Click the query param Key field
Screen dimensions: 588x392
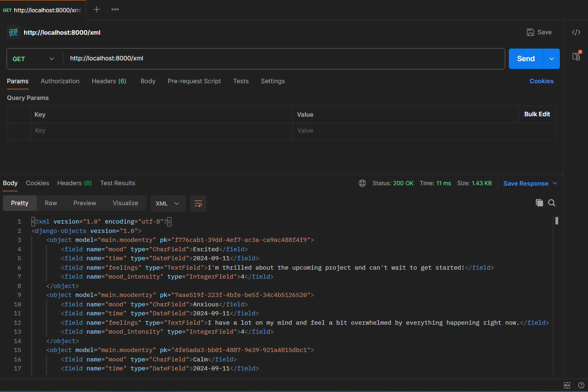click(161, 131)
